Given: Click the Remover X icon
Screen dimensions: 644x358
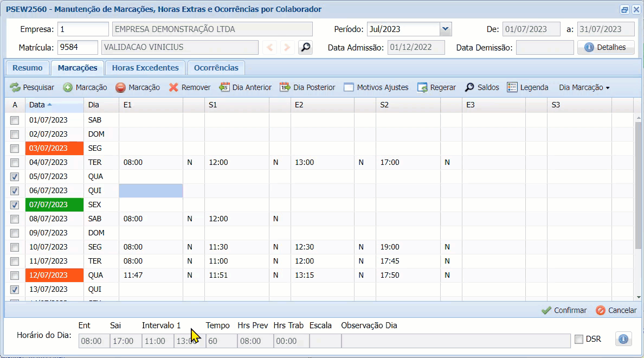Looking at the screenshot, I should pos(173,87).
